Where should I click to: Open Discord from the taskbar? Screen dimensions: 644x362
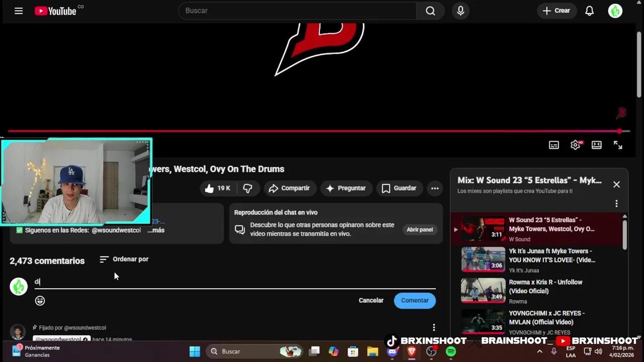tap(392, 351)
